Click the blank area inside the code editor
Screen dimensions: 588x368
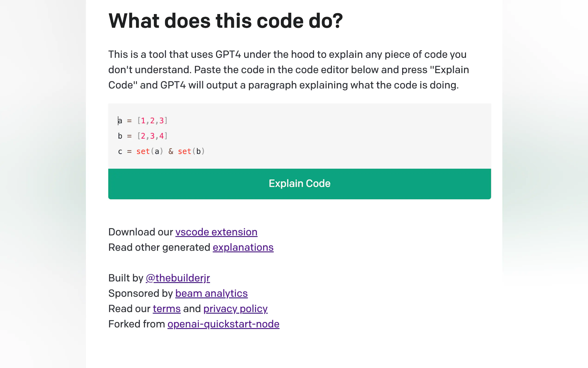point(340,136)
